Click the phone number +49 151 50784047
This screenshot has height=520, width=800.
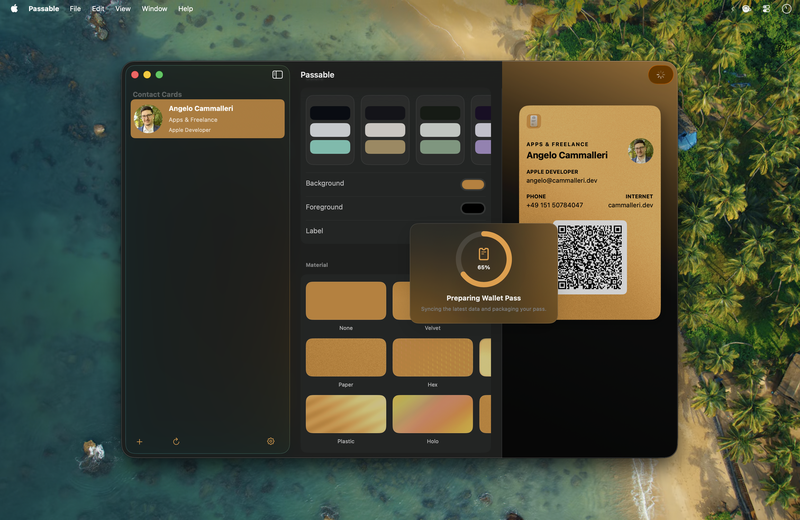(555, 205)
